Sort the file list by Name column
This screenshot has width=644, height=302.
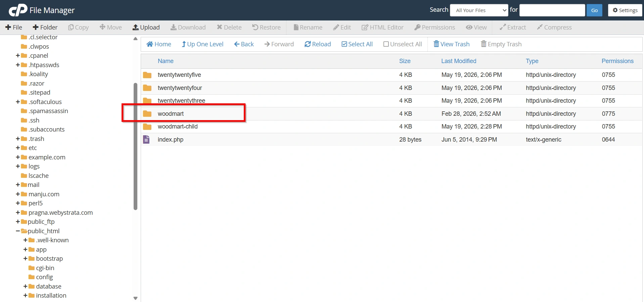tap(166, 61)
